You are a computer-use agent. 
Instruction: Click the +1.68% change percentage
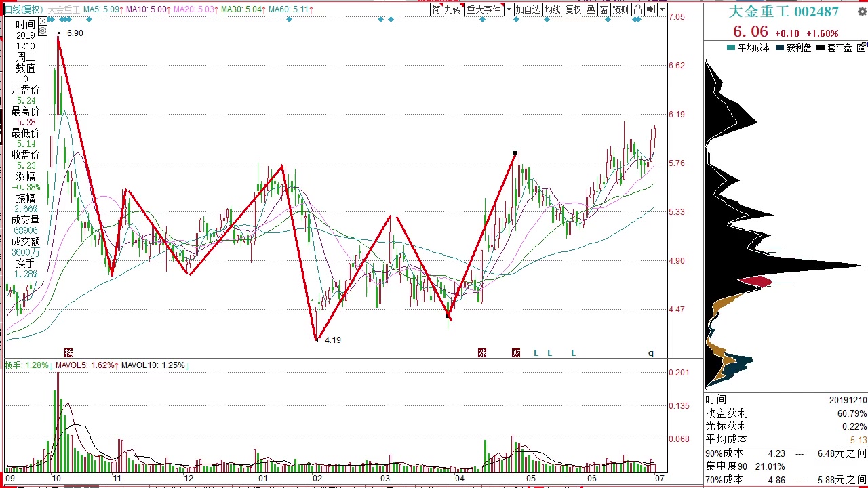[x=823, y=33]
